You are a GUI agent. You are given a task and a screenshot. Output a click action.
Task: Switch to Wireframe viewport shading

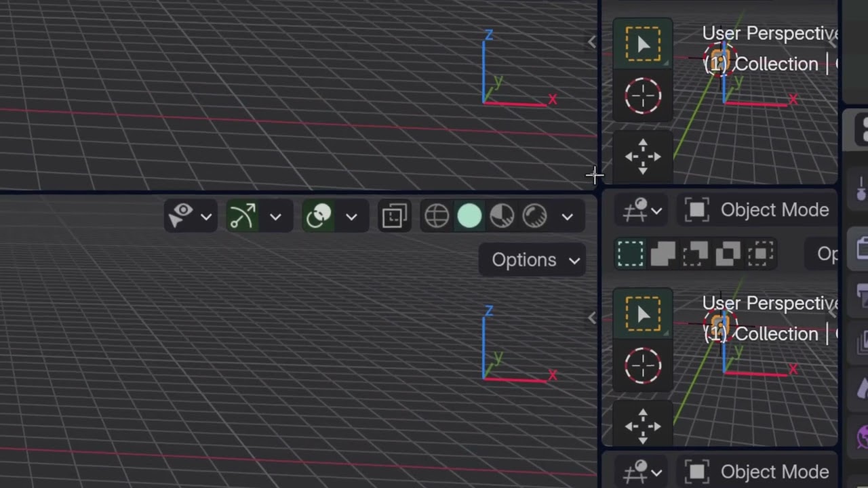coord(437,217)
